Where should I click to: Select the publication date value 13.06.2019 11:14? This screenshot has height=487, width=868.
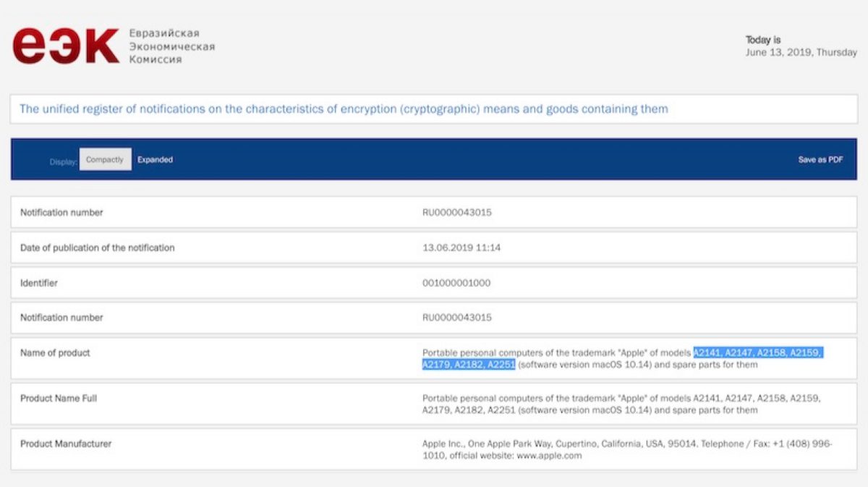(461, 248)
